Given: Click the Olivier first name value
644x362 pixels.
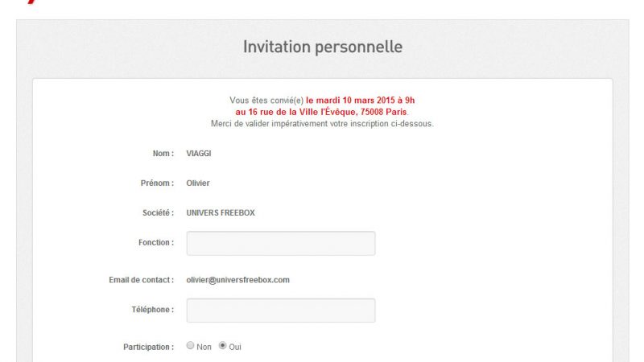Looking at the screenshot, I should tap(198, 183).
